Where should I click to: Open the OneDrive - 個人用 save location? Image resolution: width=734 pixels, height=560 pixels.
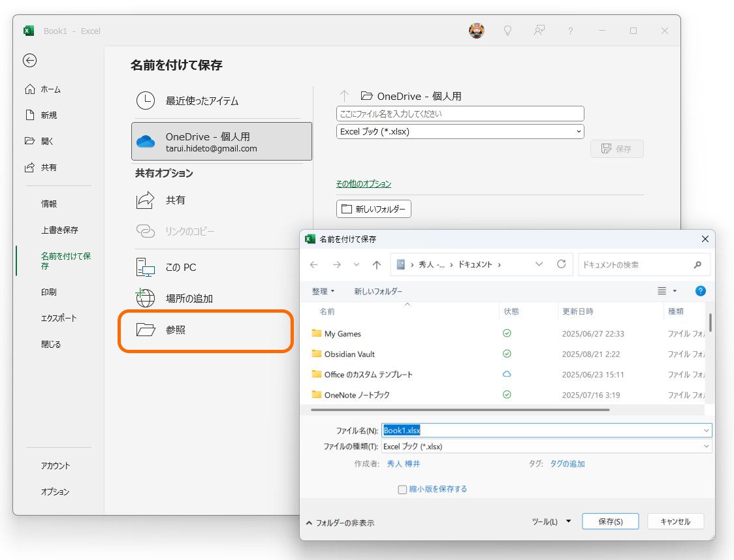(x=221, y=140)
